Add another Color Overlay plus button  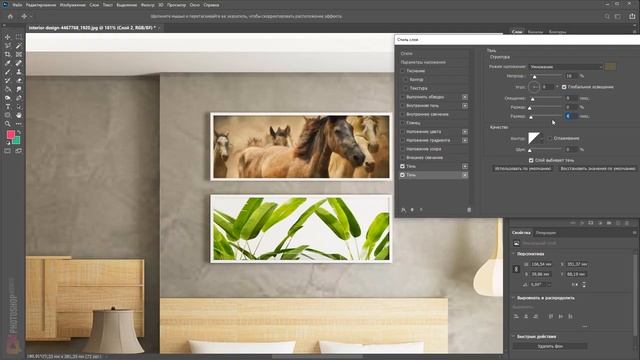pos(465,132)
